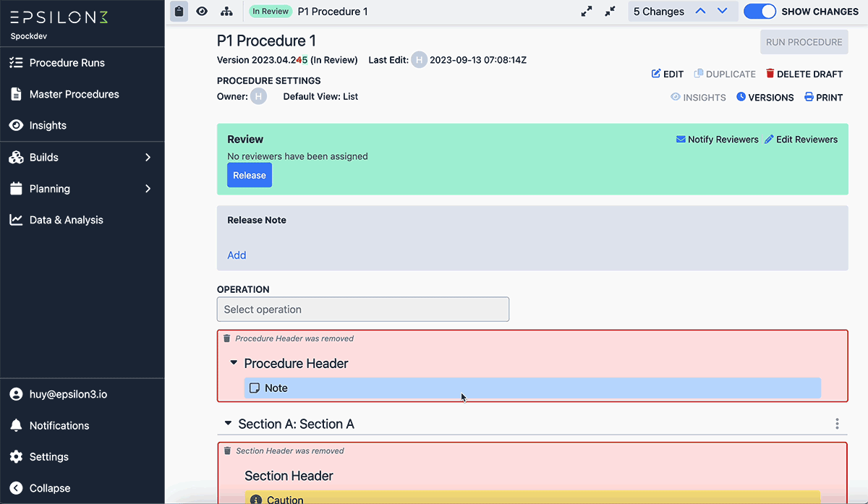Open the Section A three-dot menu
Image resolution: width=868 pixels, height=504 pixels.
837,424
